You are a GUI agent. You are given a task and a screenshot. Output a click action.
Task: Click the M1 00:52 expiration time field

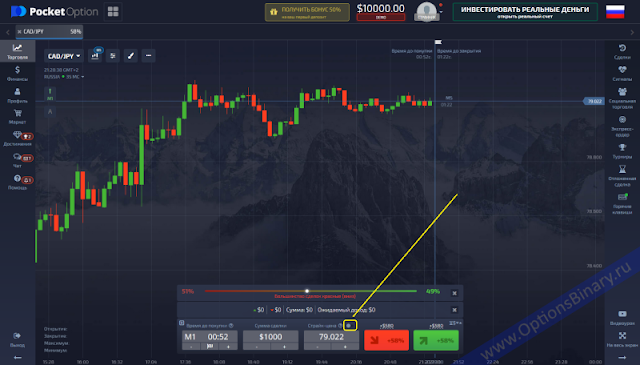coord(210,337)
